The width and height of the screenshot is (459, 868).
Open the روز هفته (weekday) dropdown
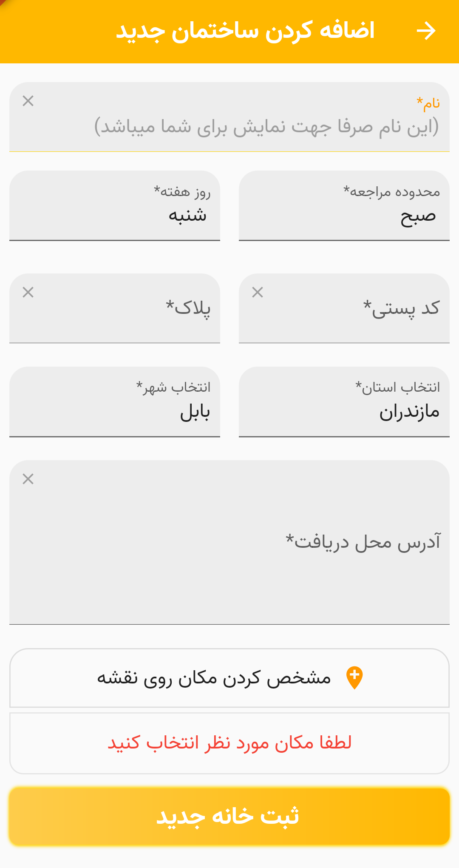pyautogui.click(x=115, y=206)
